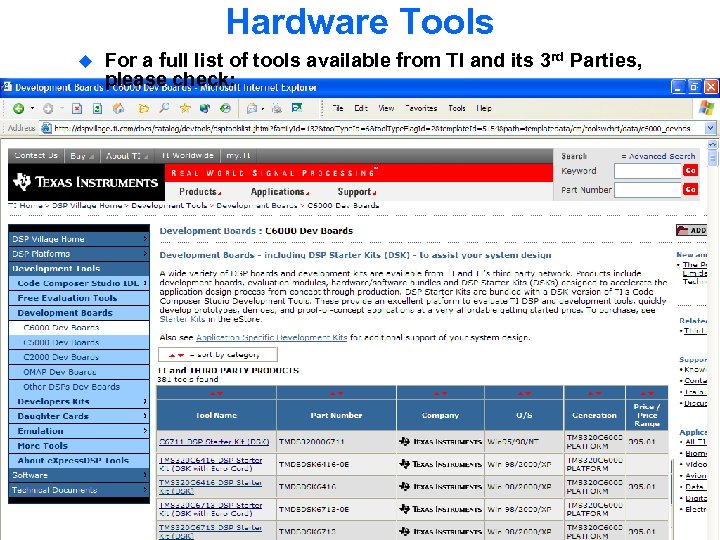Open the Tools menu
Viewport: 720px width, 540px height.
(x=457, y=108)
